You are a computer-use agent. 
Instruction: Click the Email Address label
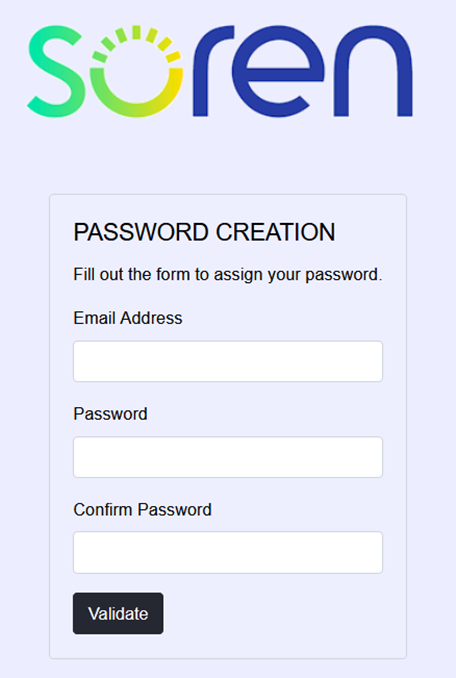coord(128,318)
